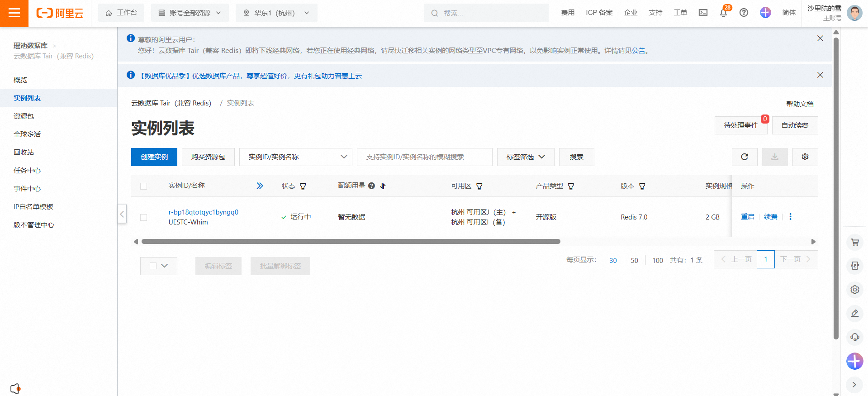Click 重启 action for instance

748,217
